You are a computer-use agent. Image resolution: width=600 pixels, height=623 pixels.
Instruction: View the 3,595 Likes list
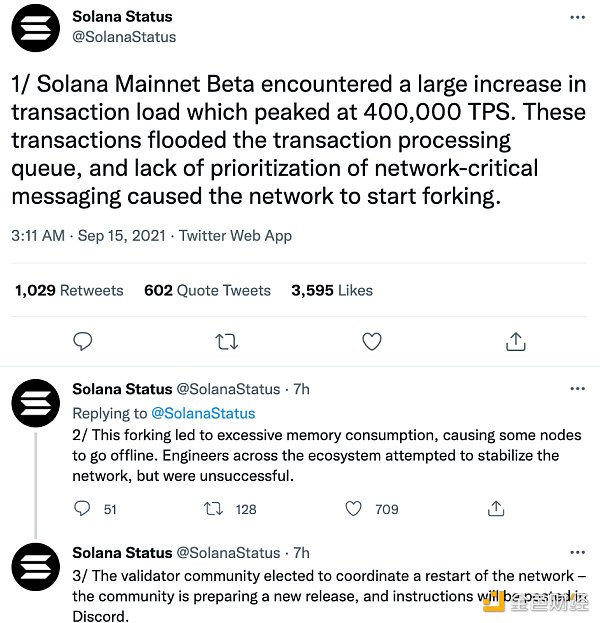(x=332, y=290)
